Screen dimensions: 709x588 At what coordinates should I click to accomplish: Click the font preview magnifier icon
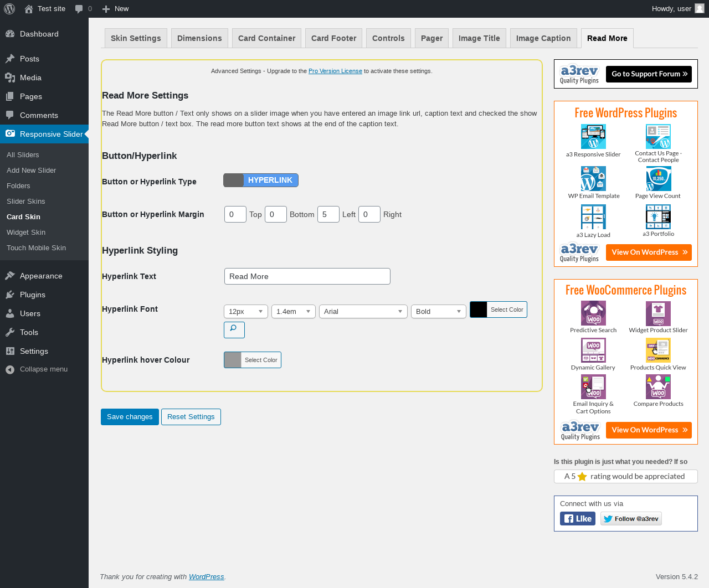pyautogui.click(x=234, y=329)
